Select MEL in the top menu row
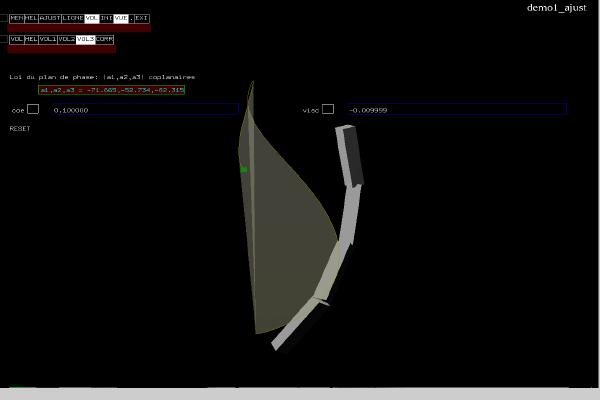 31,18
